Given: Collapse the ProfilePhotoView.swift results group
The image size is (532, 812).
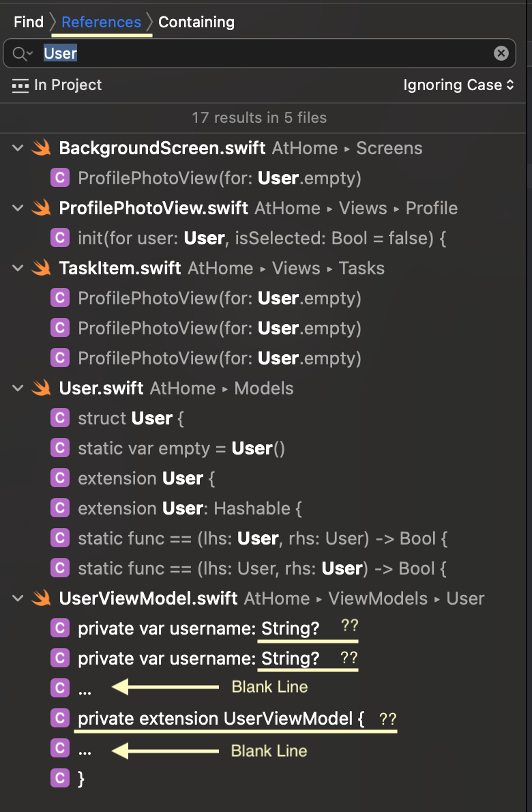Looking at the screenshot, I should click(x=17, y=208).
